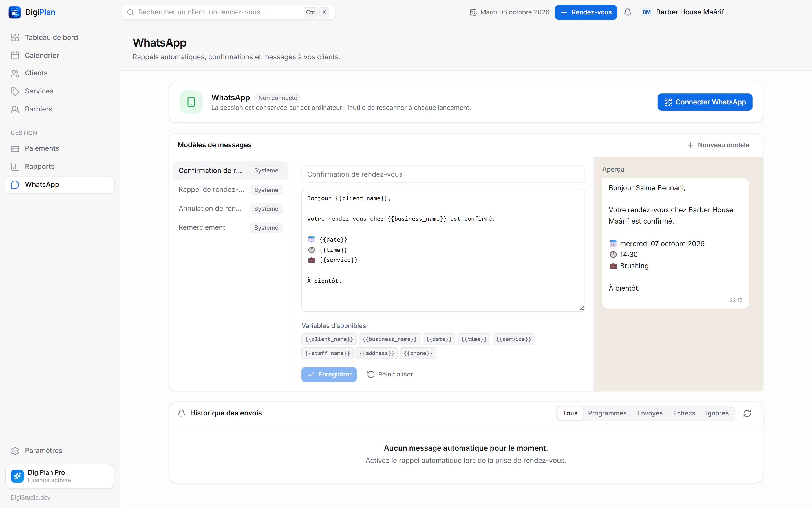
Task: Open Services in sidebar
Action: point(60,91)
